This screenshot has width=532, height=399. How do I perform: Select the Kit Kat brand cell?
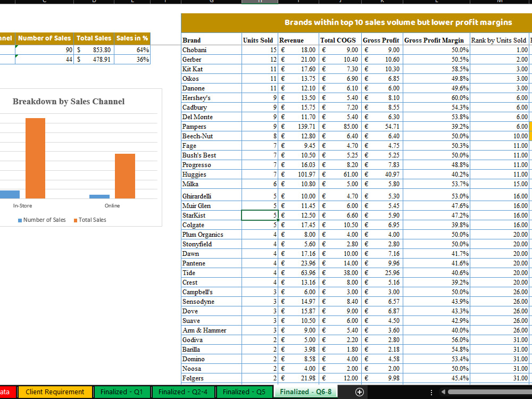[x=211, y=69]
